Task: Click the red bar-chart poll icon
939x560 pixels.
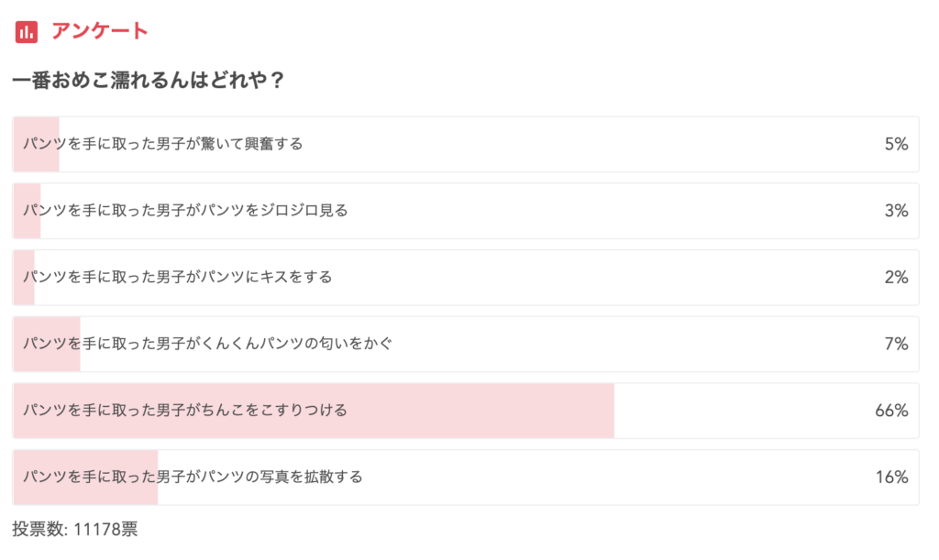Action: [27, 31]
